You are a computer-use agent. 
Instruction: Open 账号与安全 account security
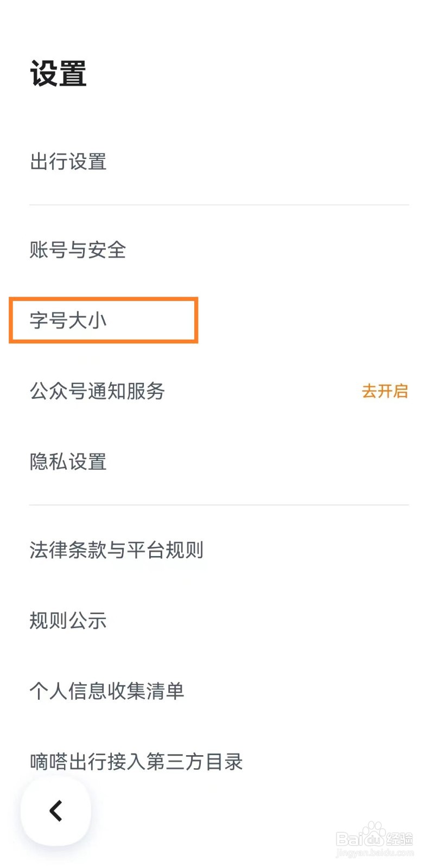point(78,250)
